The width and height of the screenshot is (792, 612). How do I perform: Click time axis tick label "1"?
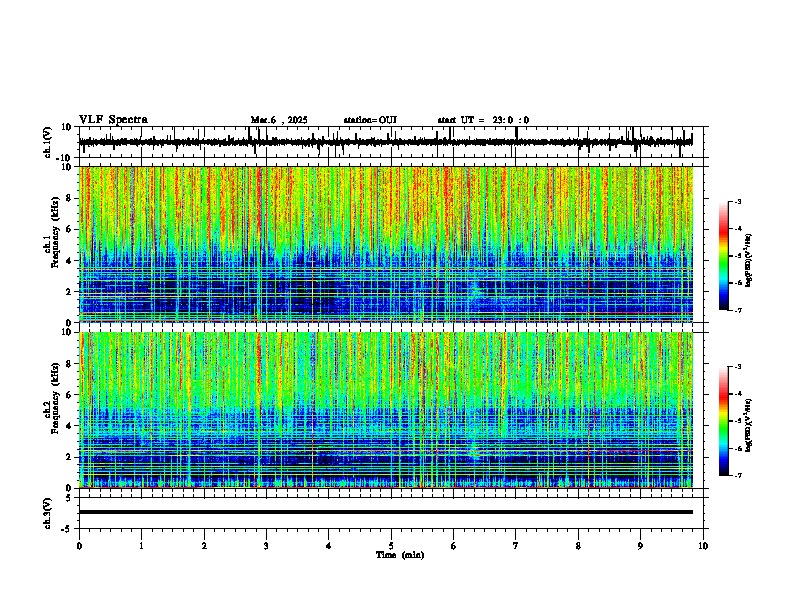pyautogui.click(x=141, y=546)
